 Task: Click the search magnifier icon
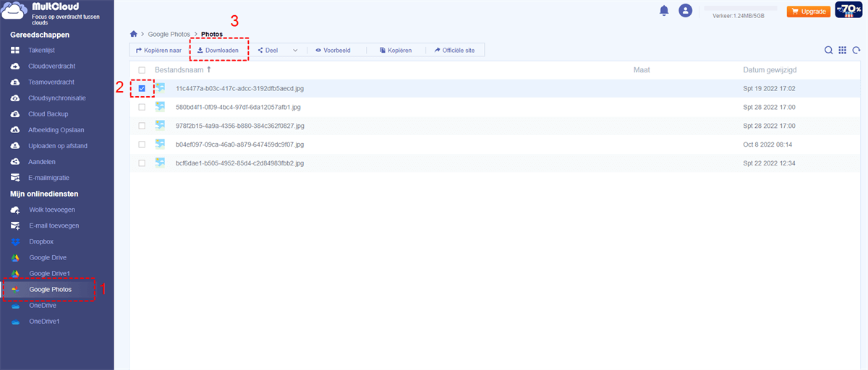(x=829, y=50)
